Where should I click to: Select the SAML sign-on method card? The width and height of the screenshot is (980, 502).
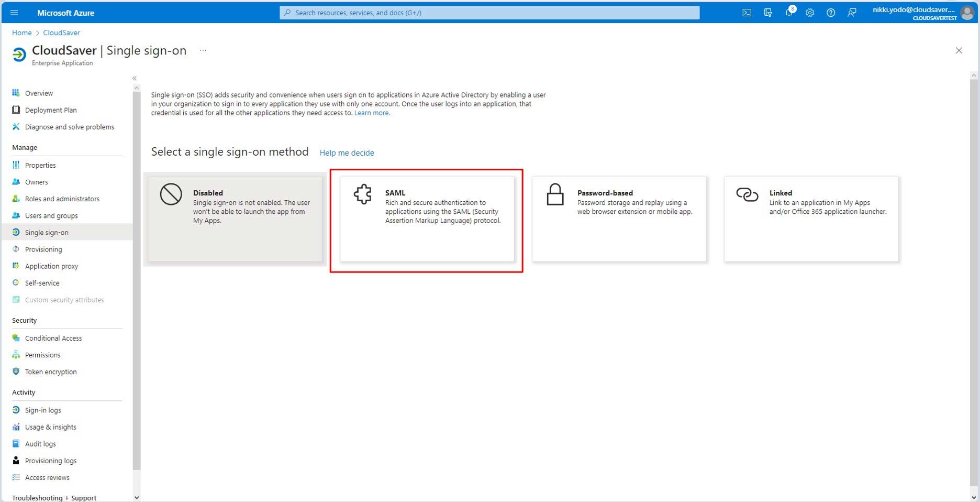[427, 219]
